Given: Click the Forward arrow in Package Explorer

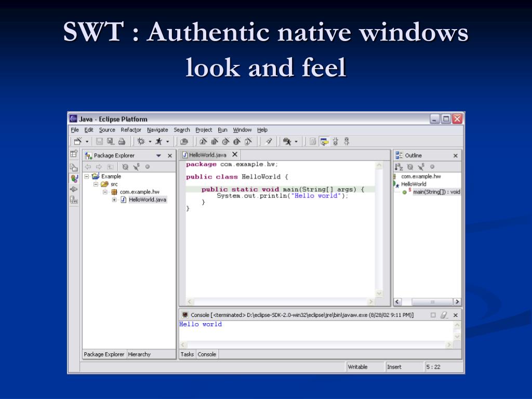Looking at the screenshot, I should click(99, 167).
